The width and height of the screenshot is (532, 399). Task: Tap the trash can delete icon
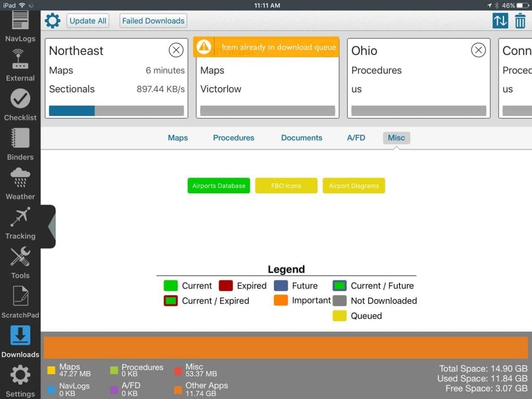(520, 21)
